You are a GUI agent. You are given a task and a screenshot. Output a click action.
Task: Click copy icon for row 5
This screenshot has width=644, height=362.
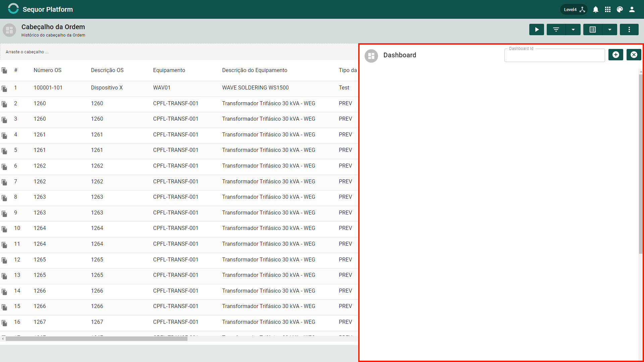4,151
